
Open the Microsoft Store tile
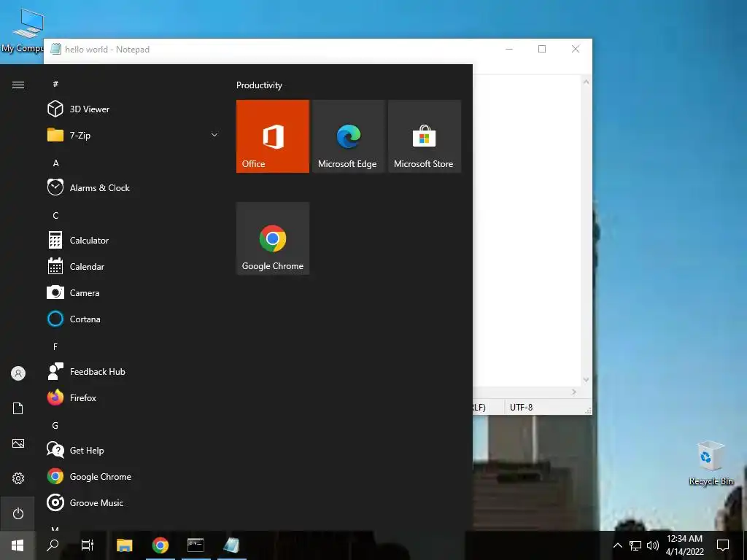(x=425, y=136)
